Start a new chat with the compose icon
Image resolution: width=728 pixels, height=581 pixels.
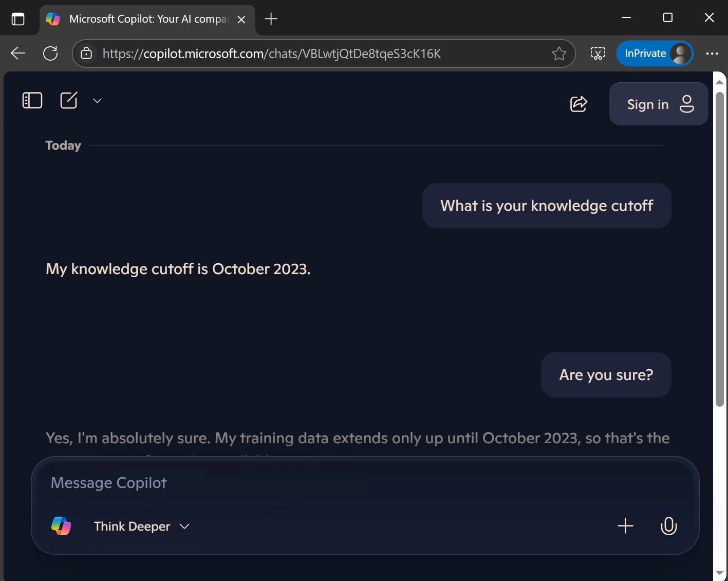[x=69, y=100]
